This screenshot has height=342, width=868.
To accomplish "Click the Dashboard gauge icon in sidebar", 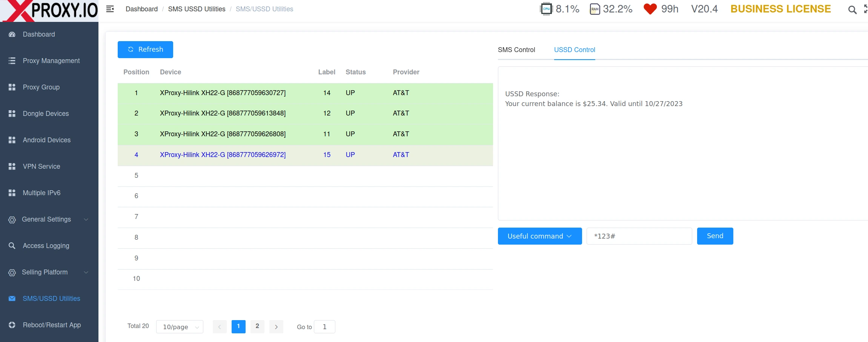I will click(x=12, y=34).
